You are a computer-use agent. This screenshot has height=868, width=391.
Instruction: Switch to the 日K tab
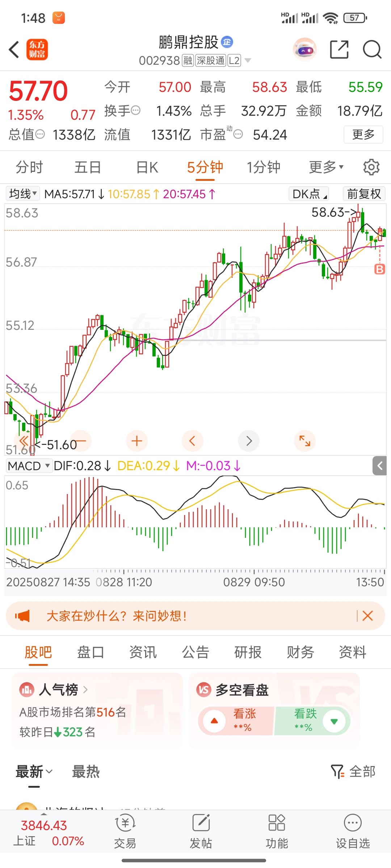click(x=147, y=167)
